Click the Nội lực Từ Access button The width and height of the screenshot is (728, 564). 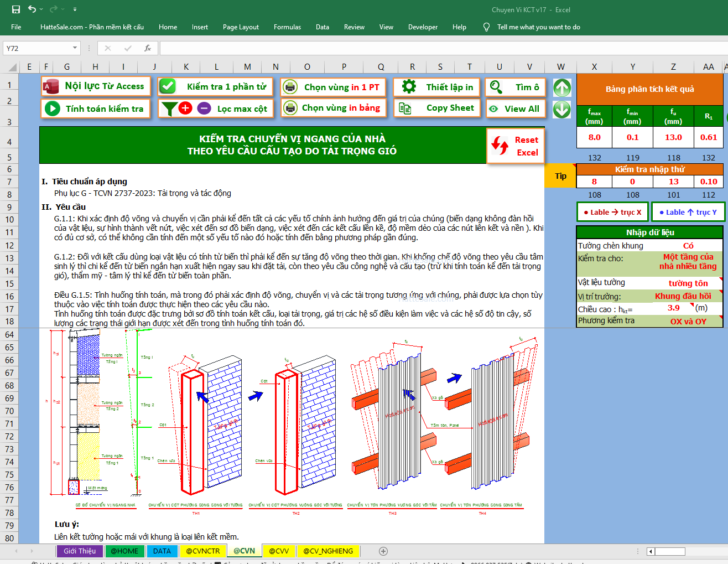coord(96,86)
